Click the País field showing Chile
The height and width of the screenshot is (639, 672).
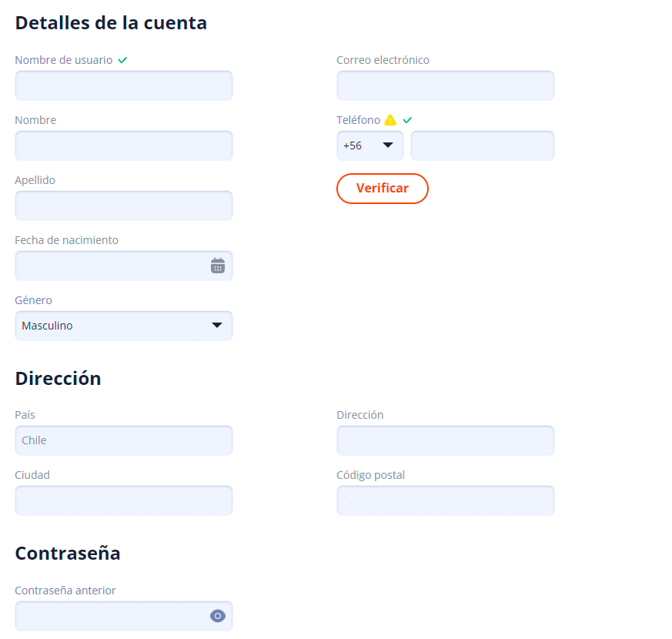[123, 440]
